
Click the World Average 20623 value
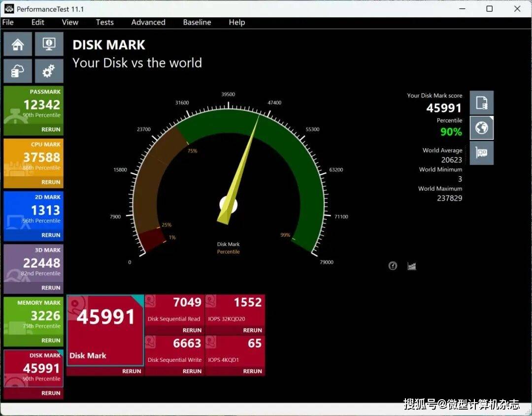tap(452, 160)
